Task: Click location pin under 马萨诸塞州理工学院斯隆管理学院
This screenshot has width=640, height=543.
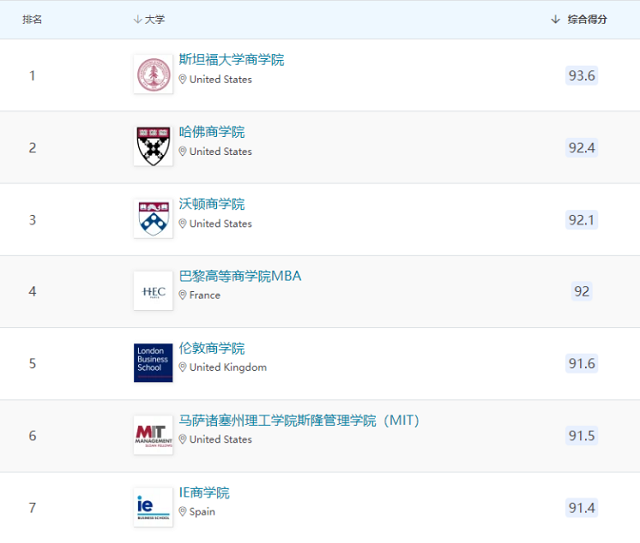Action: pyautogui.click(x=182, y=439)
